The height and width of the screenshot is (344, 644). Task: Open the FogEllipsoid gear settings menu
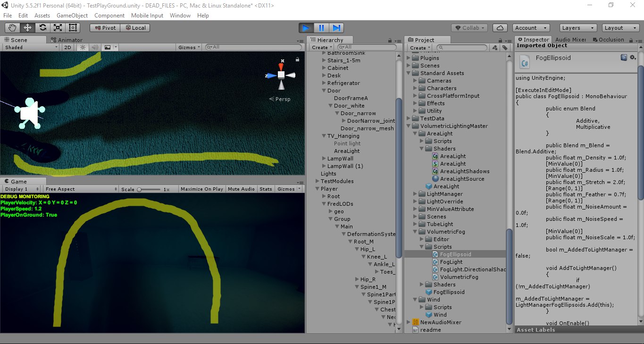point(633,58)
